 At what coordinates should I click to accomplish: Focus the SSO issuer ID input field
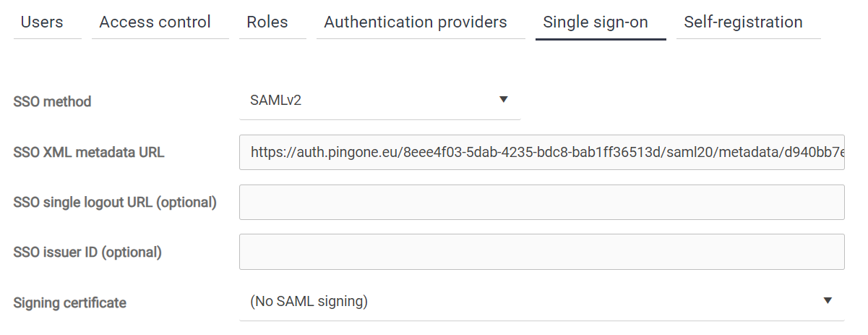541,252
